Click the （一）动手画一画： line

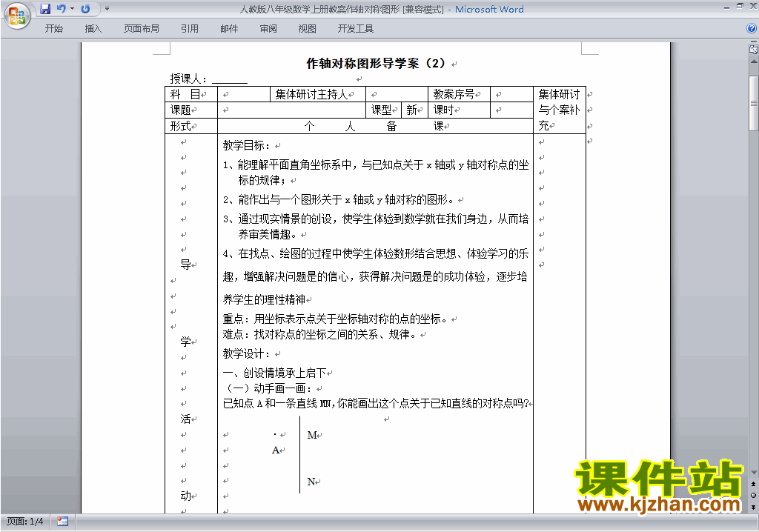[x=269, y=388]
